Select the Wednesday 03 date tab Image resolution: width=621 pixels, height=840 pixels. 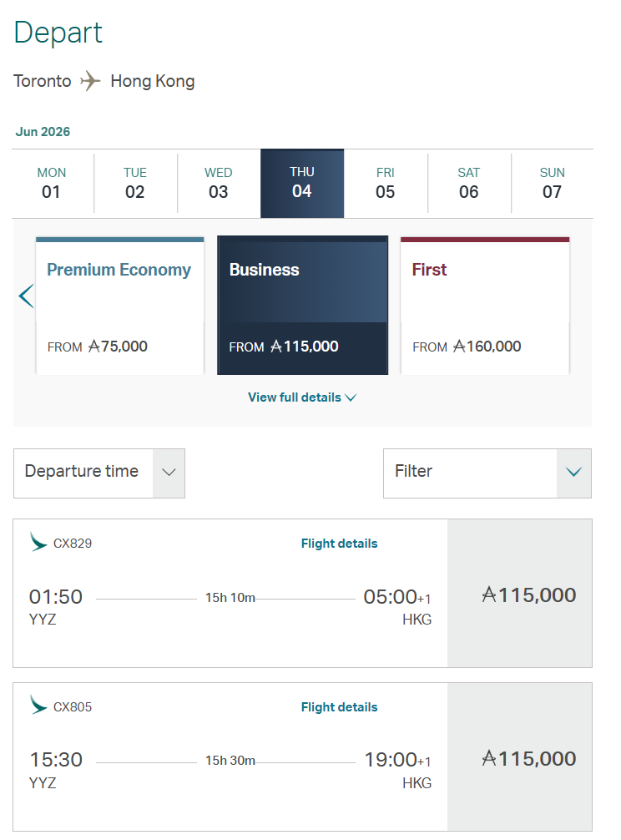click(x=219, y=184)
